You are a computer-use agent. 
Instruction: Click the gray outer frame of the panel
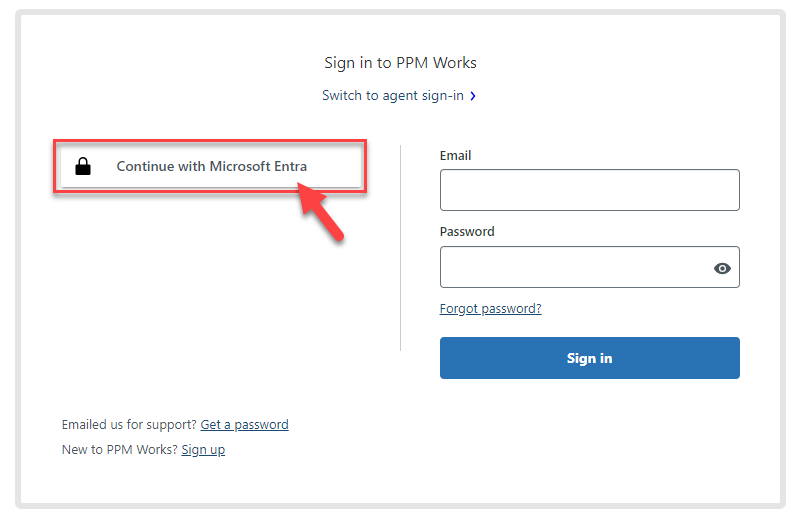coord(400,13)
